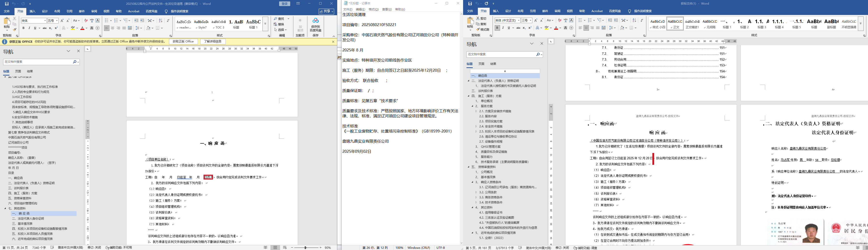Click shading paint bucket in left Word

(x=148, y=28)
